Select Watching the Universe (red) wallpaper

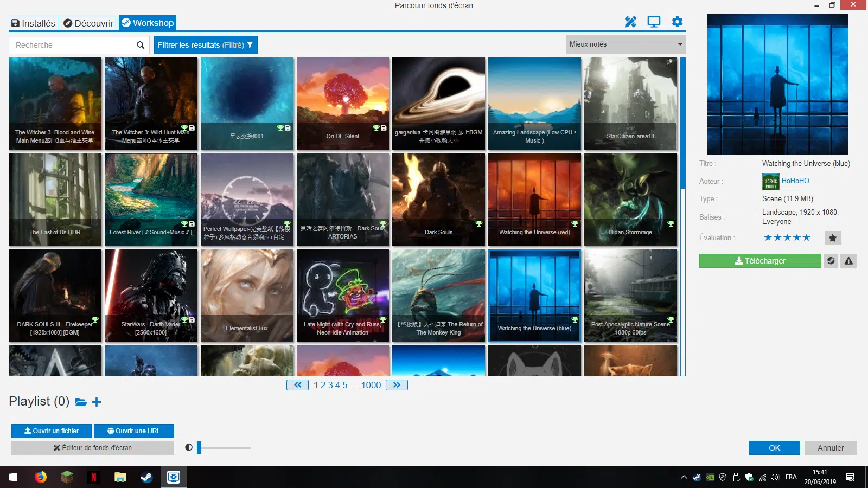pyautogui.click(x=534, y=200)
